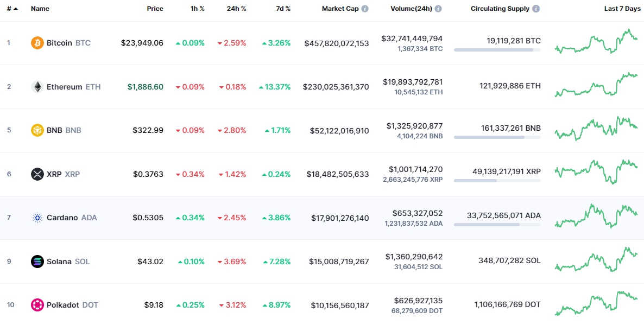Click BNB circulating supply progress bar
644x325 pixels.
click(x=497, y=137)
